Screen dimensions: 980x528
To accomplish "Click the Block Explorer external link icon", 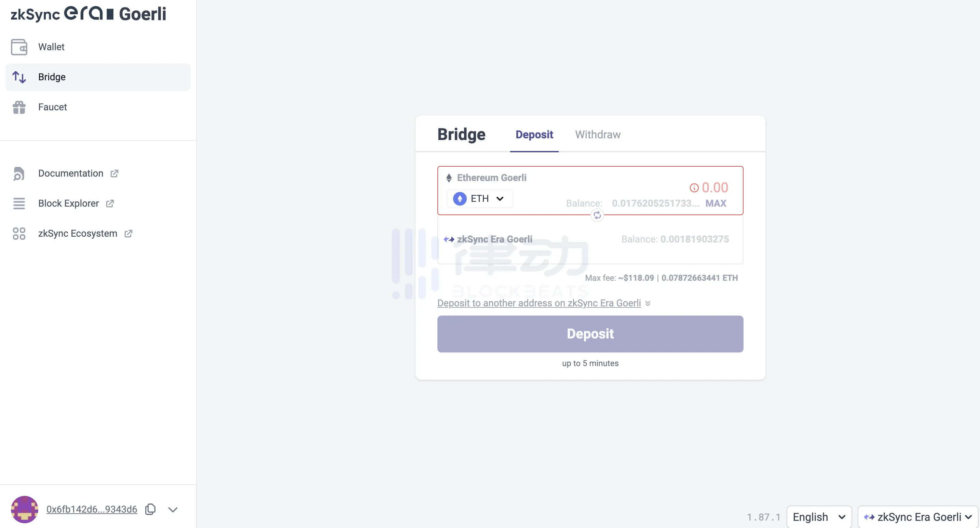I will (x=110, y=203).
